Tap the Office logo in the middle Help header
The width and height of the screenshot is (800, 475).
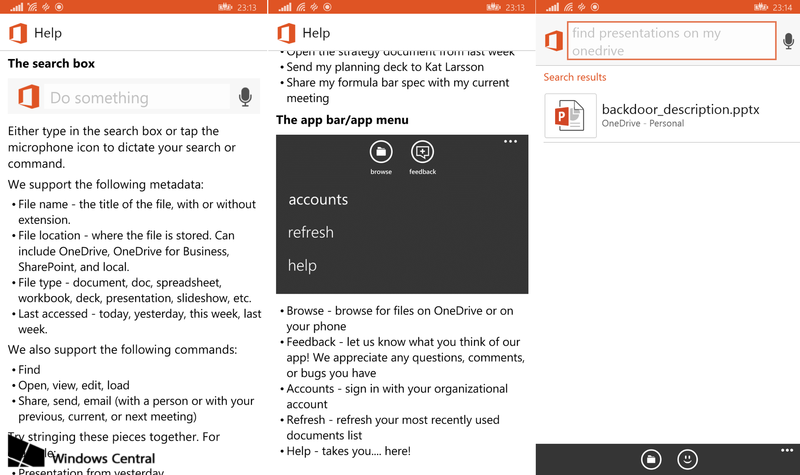click(x=286, y=33)
